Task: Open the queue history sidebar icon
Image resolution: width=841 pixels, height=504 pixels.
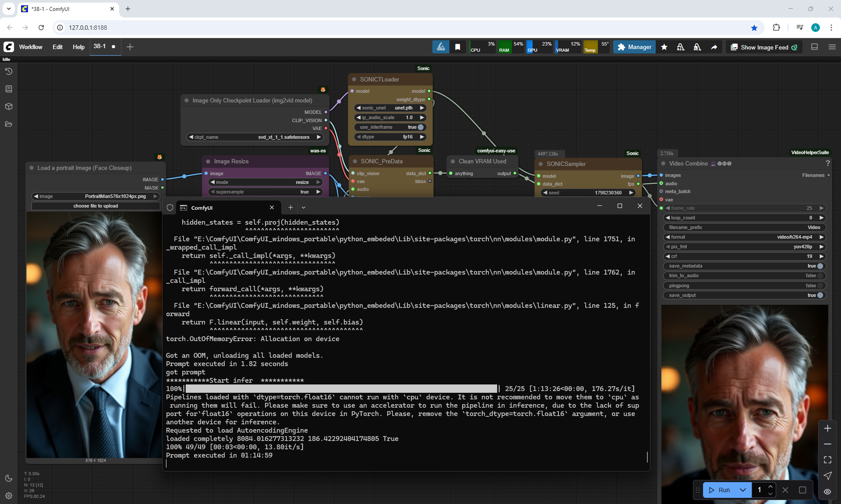Action: pyautogui.click(x=9, y=71)
